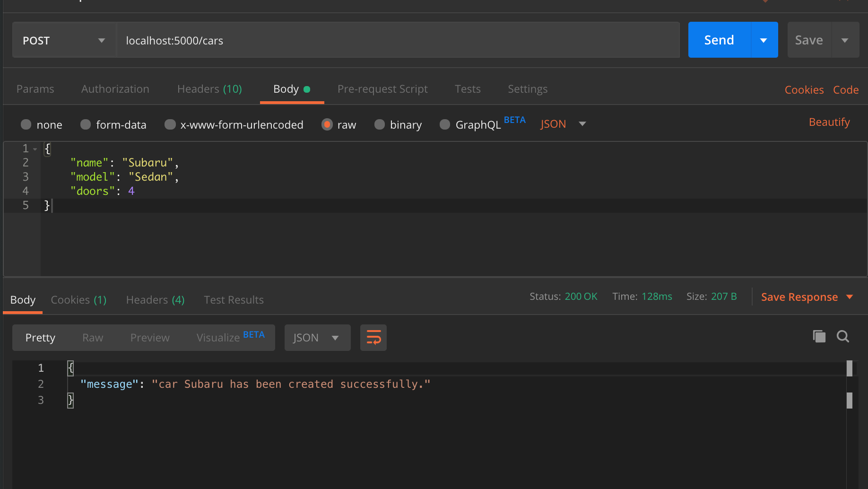Open response Headers (4) tab
This screenshot has width=868, height=489.
155,299
